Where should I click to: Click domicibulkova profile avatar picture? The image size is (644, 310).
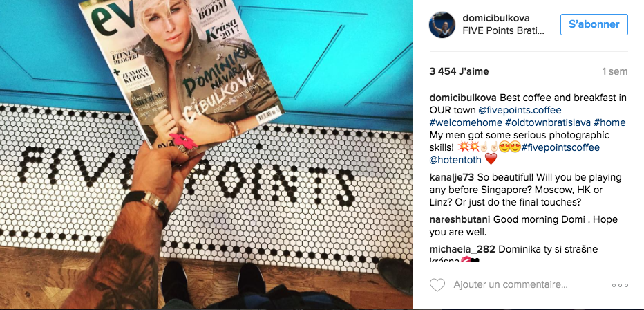pyautogui.click(x=442, y=25)
